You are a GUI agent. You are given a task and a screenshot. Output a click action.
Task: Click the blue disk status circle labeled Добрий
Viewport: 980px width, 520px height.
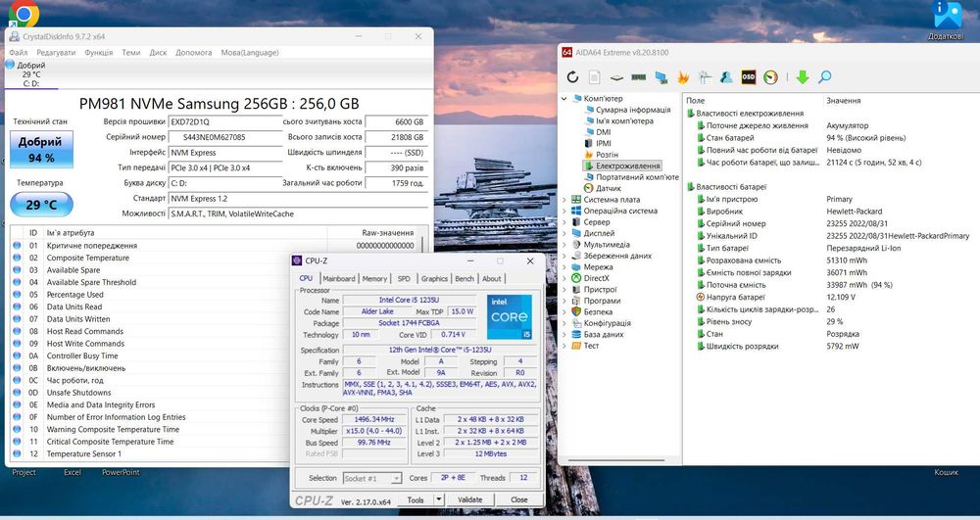(x=10, y=65)
